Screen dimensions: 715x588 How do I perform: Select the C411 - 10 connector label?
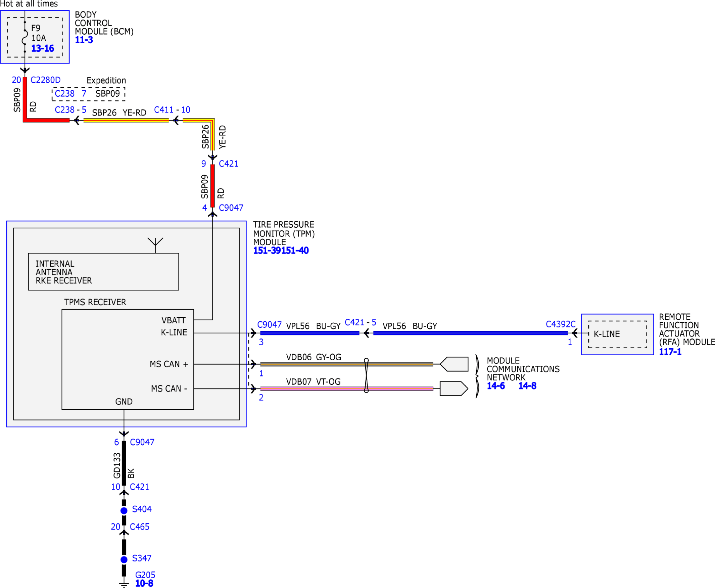click(x=172, y=110)
